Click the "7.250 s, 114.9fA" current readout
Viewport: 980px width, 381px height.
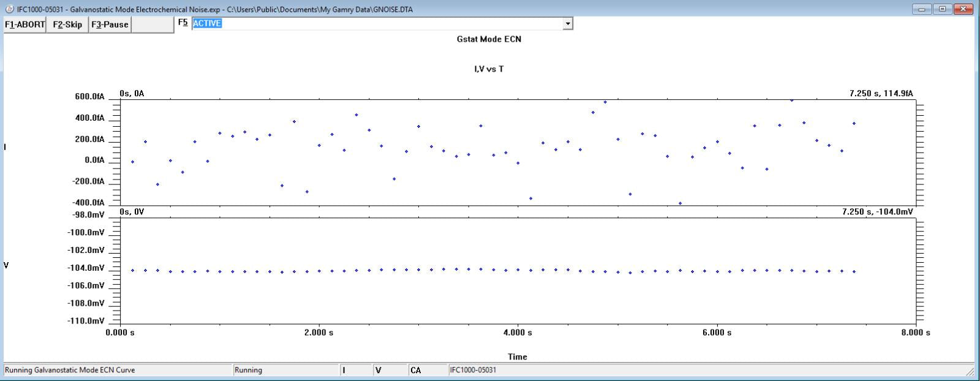881,94
